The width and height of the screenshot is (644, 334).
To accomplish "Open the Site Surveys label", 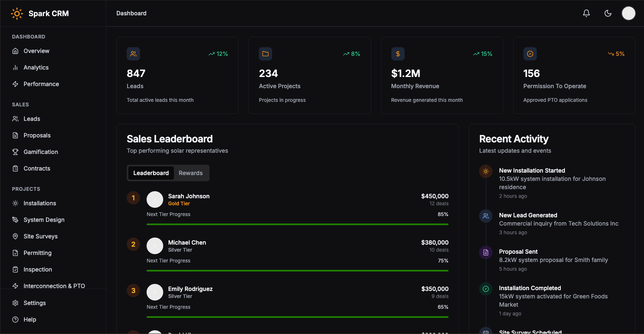I will coord(41,236).
